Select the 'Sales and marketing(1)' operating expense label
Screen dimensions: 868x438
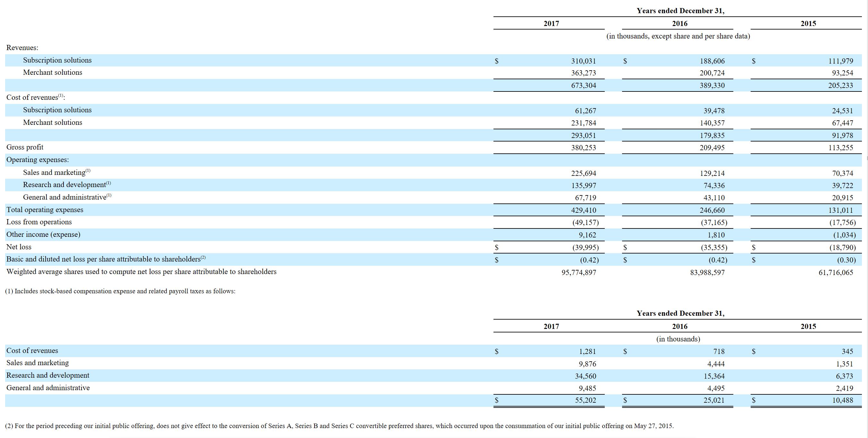[57, 172]
